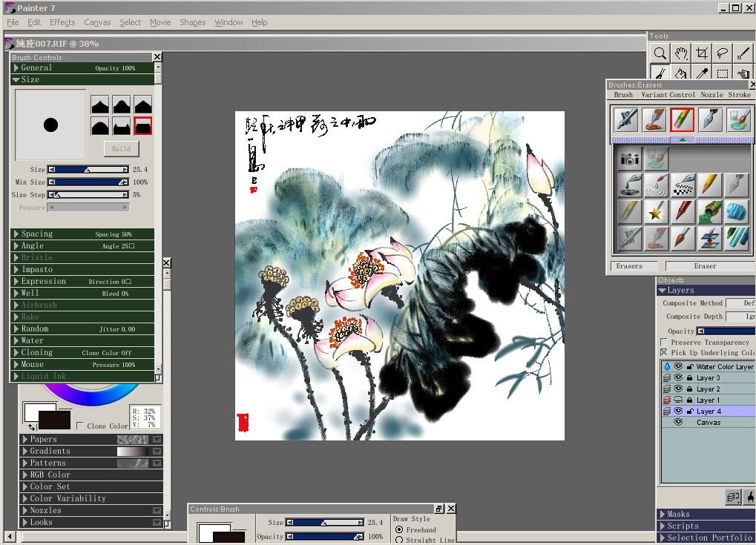Viewport: 756px width, 545px height.
Task: Collapse the Size brush controls section
Action: pyautogui.click(x=82, y=79)
